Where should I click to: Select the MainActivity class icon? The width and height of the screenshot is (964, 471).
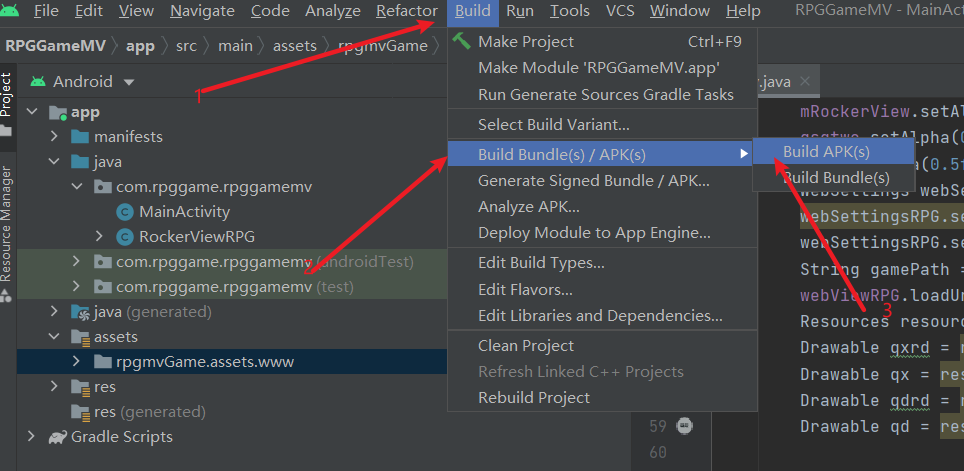(x=125, y=212)
